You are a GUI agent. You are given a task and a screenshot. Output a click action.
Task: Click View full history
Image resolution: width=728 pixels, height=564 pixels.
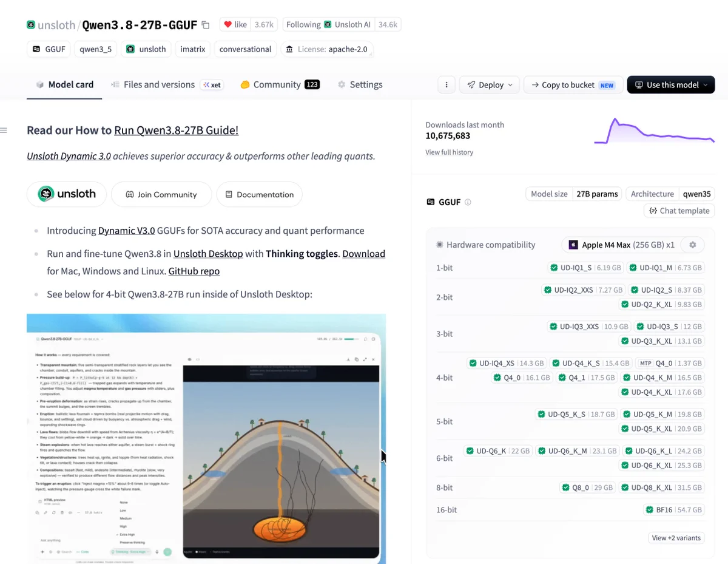coord(450,152)
